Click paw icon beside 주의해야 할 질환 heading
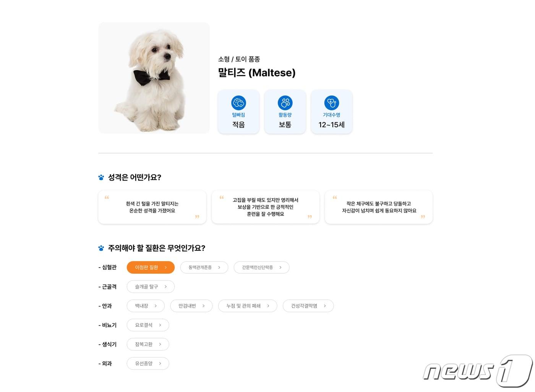The height and width of the screenshot is (392, 535). [x=101, y=248]
